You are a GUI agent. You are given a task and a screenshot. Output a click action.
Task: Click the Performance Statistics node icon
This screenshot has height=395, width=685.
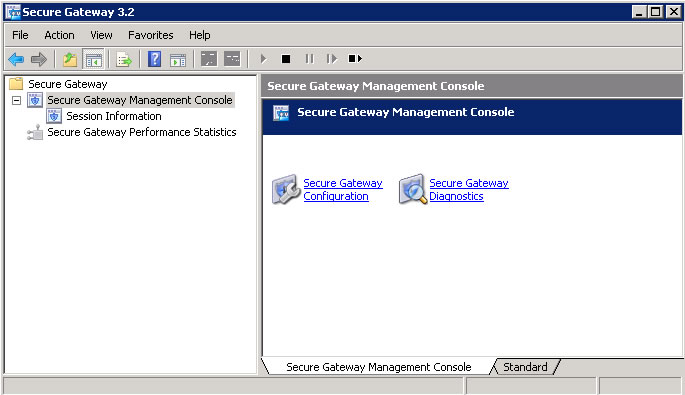[x=35, y=132]
